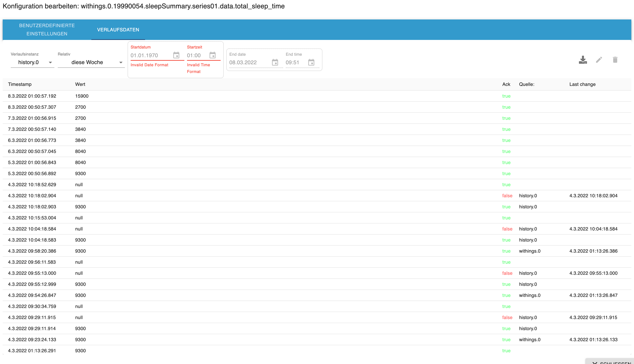Viewport: 634px width, 364px height.
Task: Click the 'Invalid Date Format' error text
Action: (149, 65)
